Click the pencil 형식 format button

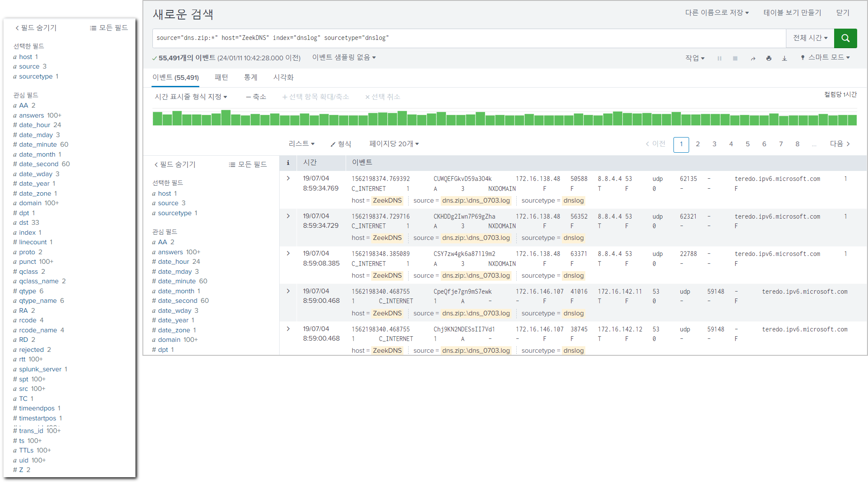(341, 144)
